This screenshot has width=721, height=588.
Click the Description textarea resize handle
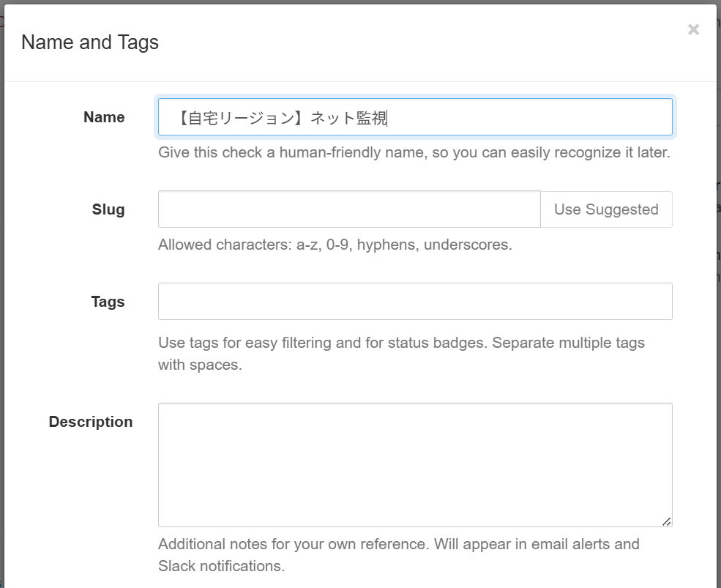click(x=667, y=521)
